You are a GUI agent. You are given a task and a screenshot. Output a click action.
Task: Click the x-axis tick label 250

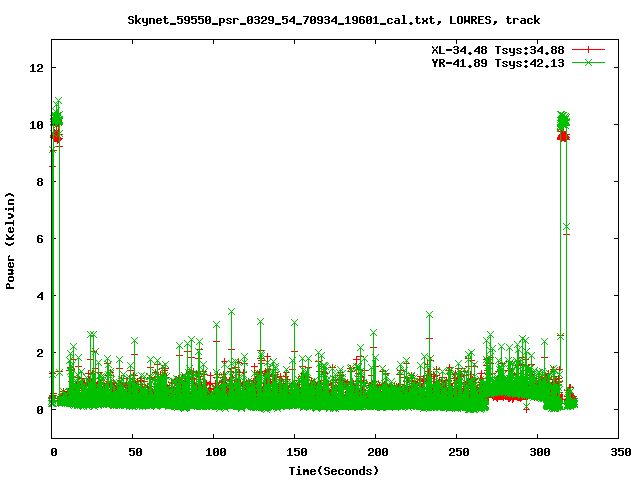pyautogui.click(x=458, y=452)
